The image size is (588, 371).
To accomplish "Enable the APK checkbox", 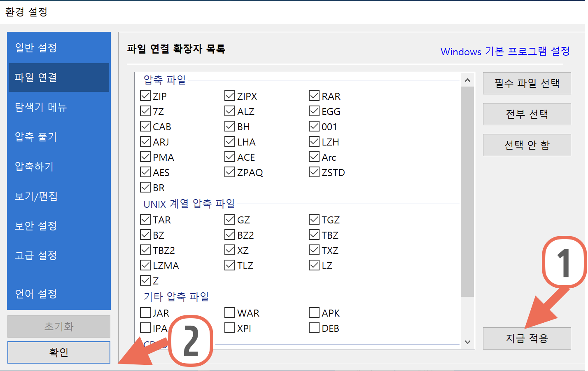I will tap(314, 313).
